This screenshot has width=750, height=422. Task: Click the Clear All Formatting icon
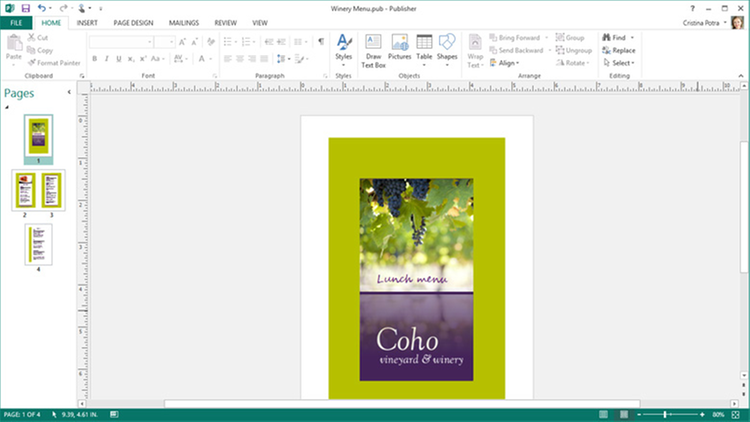pos(211,42)
